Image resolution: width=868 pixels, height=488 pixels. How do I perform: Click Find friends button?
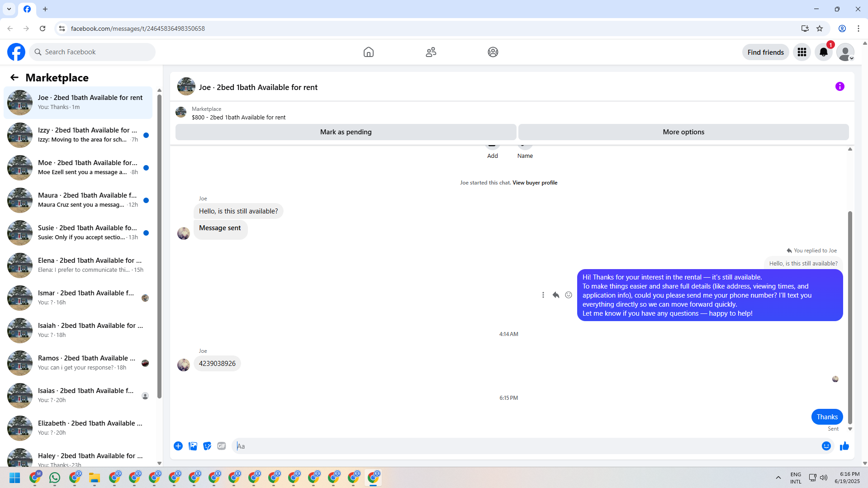[x=766, y=52]
